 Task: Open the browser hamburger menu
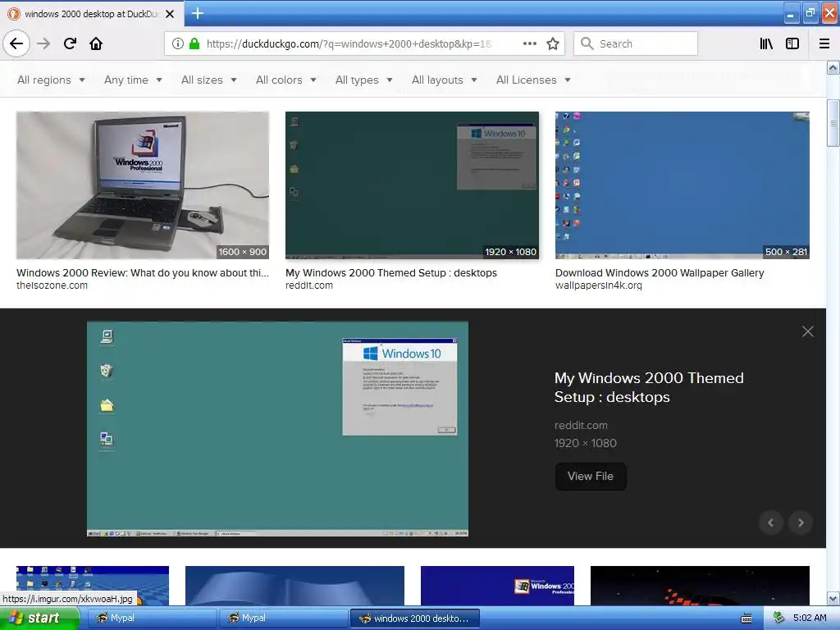click(x=824, y=44)
